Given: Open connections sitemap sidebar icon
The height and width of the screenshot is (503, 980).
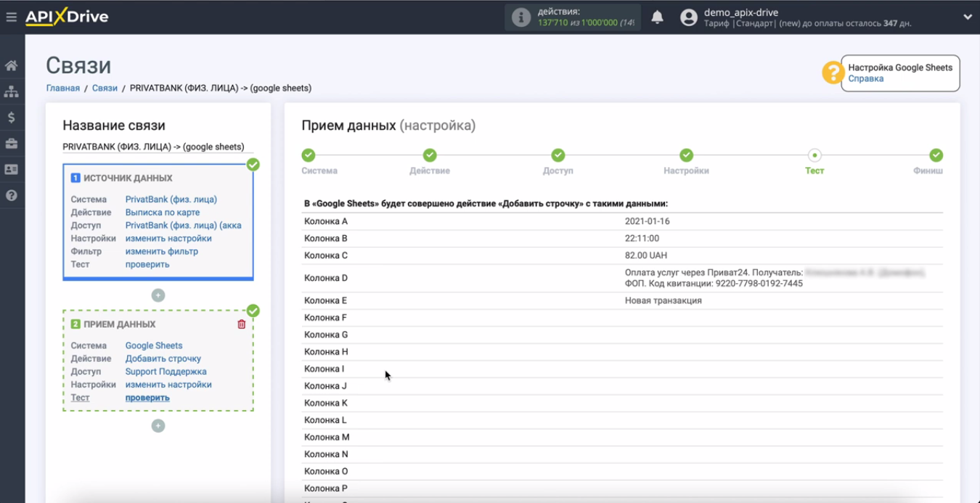Looking at the screenshot, I should 11,91.
